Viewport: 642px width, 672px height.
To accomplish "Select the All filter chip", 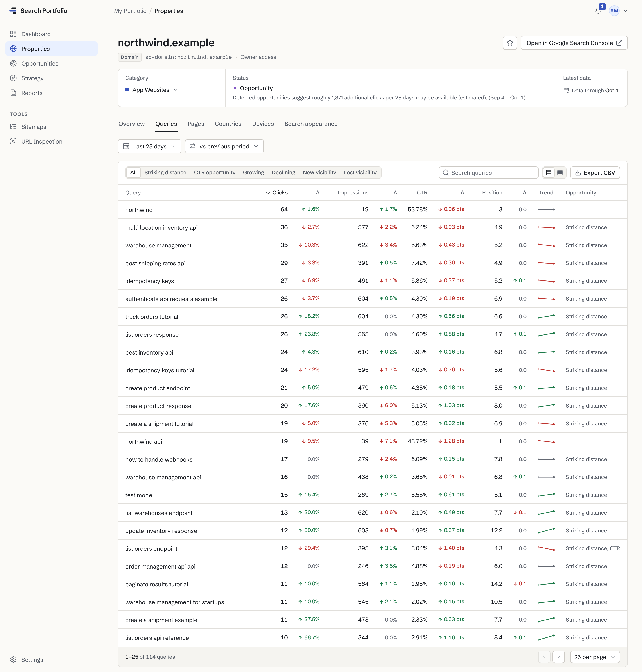I will (134, 173).
